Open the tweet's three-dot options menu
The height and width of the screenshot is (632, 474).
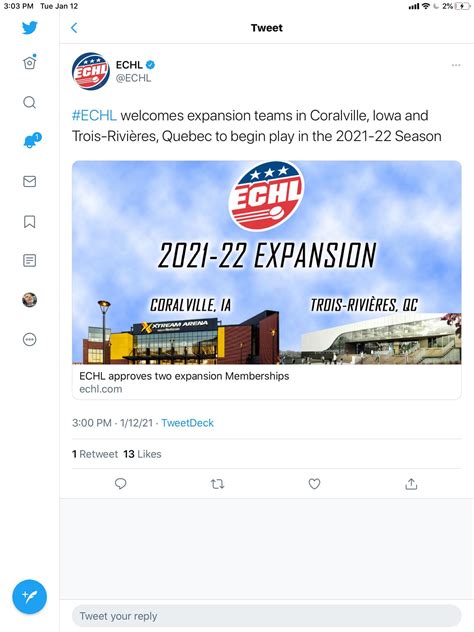456,65
